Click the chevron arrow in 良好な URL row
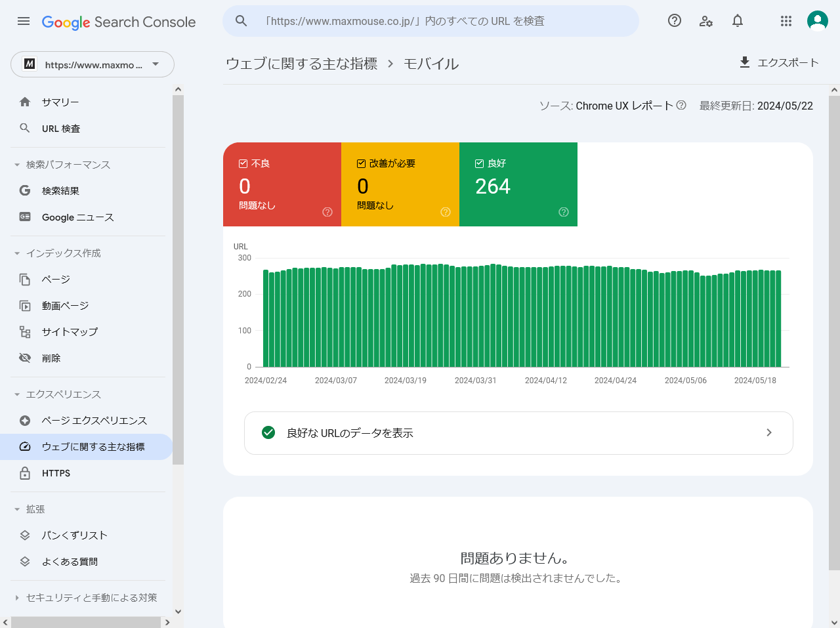Screen dimensions: 840x628 (769, 432)
